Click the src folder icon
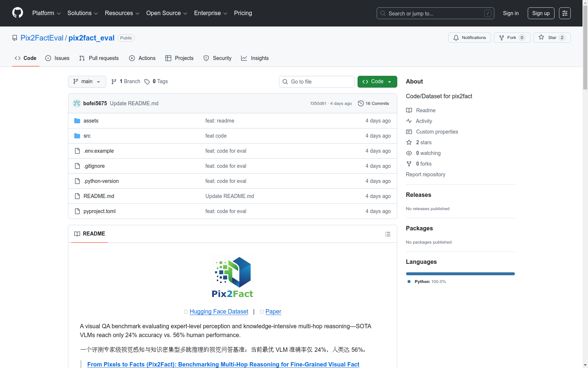 click(77, 136)
